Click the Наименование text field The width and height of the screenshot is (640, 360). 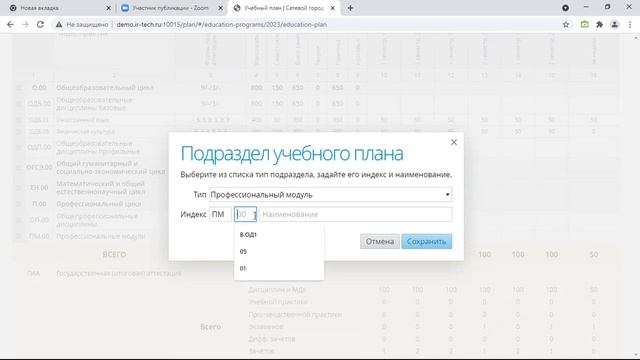(x=356, y=214)
